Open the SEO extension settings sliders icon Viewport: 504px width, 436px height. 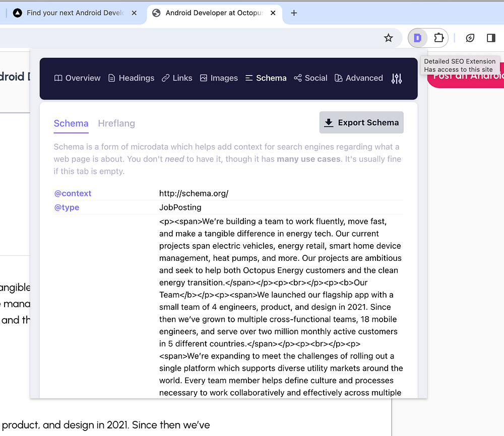point(396,78)
